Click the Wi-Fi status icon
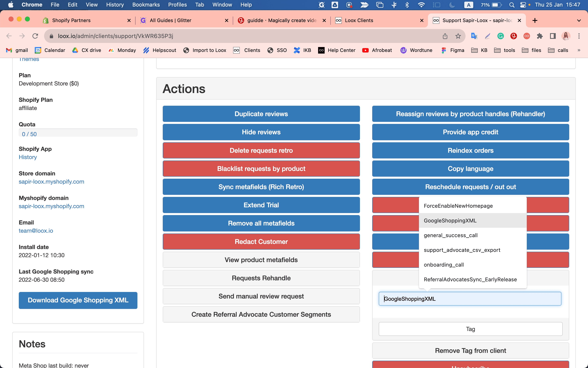The width and height of the screenshot is (588, 368). click(x=421, y=5)
